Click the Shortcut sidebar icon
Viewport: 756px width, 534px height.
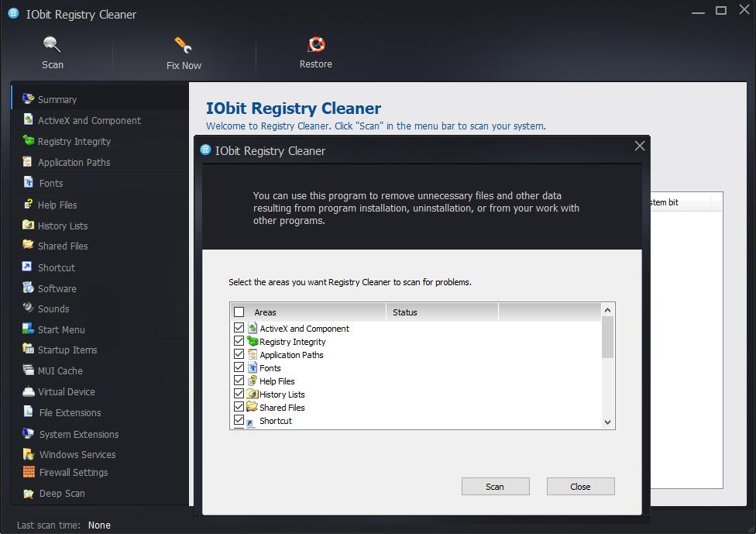click(x=27, y=267)
